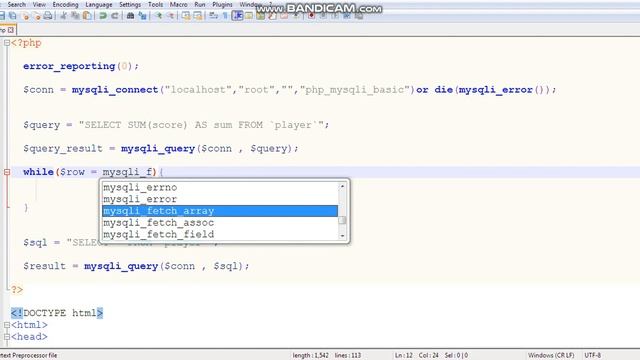Image resolution: width=640 pixels, height=360 pixels.
Task: Click the while keyword in code
Action: point(38,172)
